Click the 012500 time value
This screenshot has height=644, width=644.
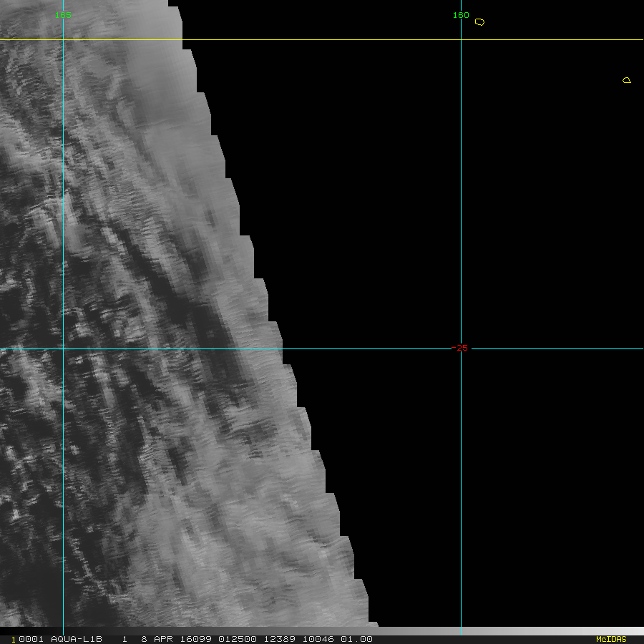tap(238, 639)
